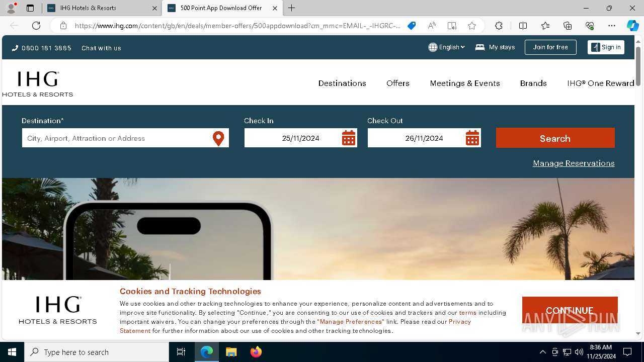This screenshot has width=644, height=362.
Task: Open Immersive Reader icon
Action: click(x=452, y=26)
